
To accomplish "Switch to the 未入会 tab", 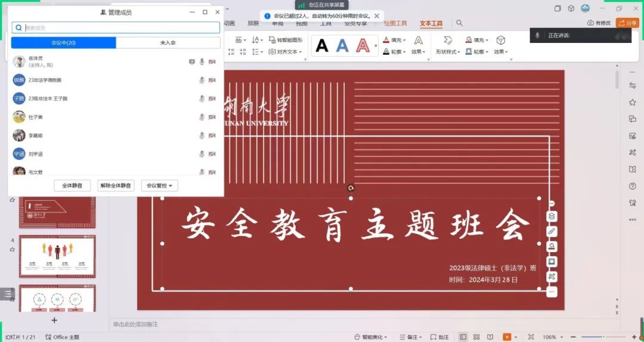I will pos(168,43).
